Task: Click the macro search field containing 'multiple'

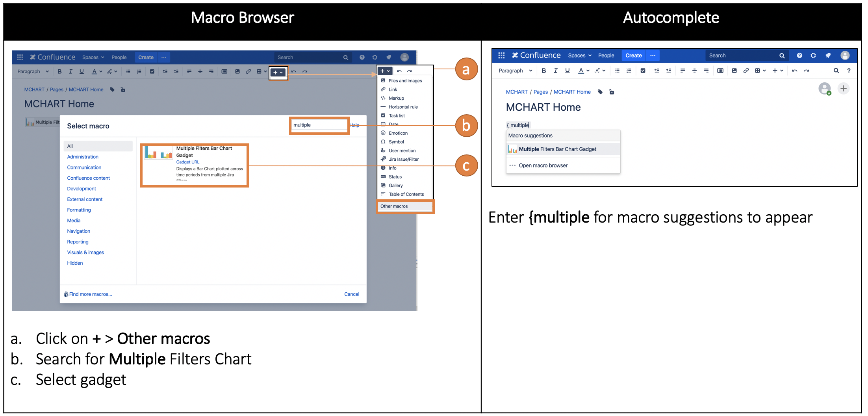Action: 319,125
